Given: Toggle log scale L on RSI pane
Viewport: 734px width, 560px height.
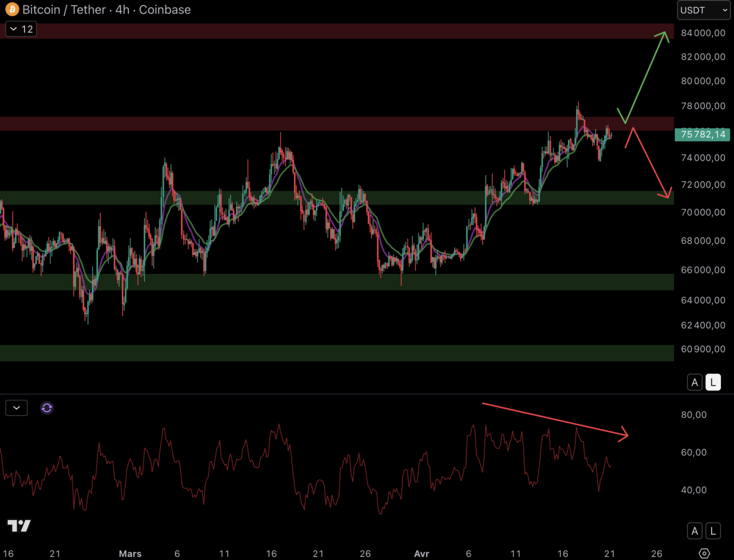Looking at the screenshot, I should [x=713, y=531].
